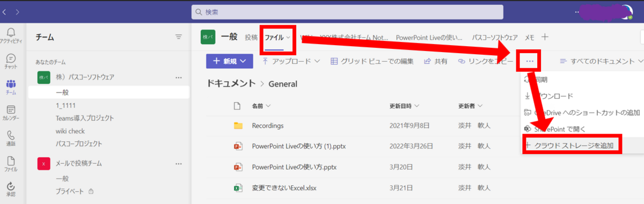Go back with the left arrow
Viewport: 644px width, 204px height.
[x=5, y=11]
